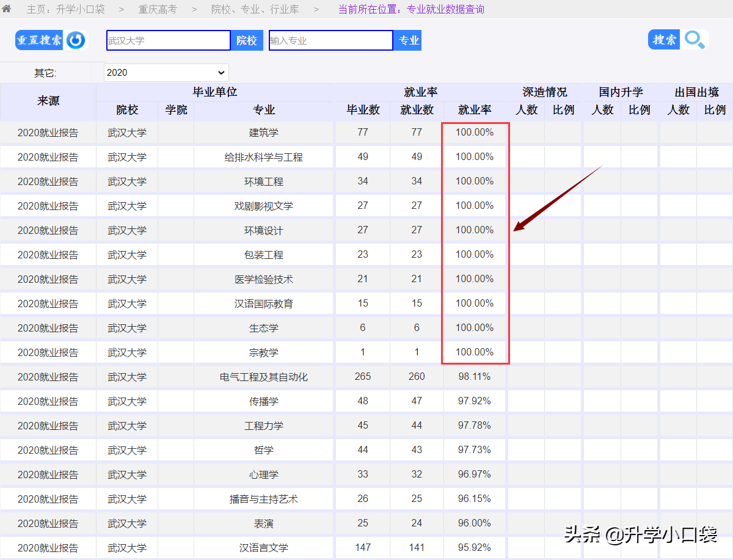
Task: Open the 2020 year dropdown
Action: (165, 72)
